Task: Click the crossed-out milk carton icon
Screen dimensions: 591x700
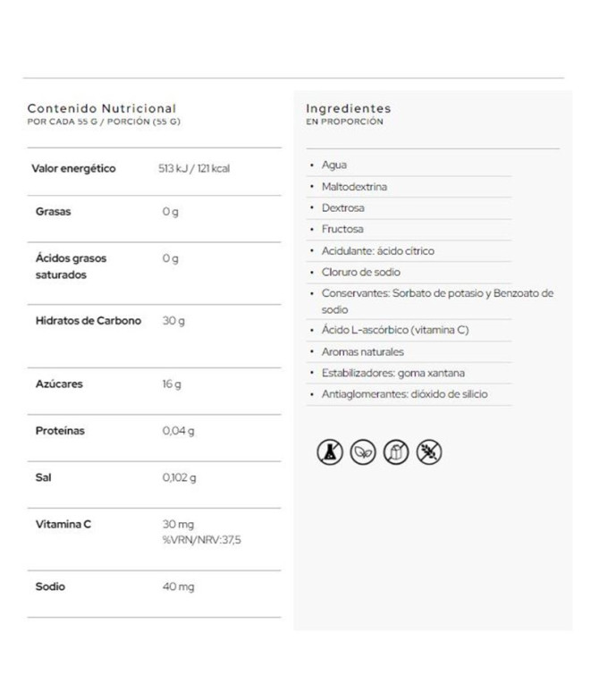Action: [x=395, y=452]
